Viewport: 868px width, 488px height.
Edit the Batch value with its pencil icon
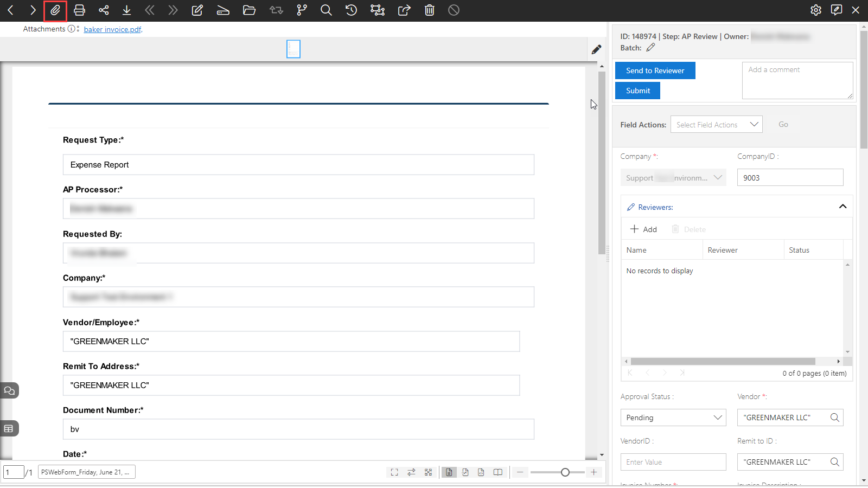tap(650, 48)
